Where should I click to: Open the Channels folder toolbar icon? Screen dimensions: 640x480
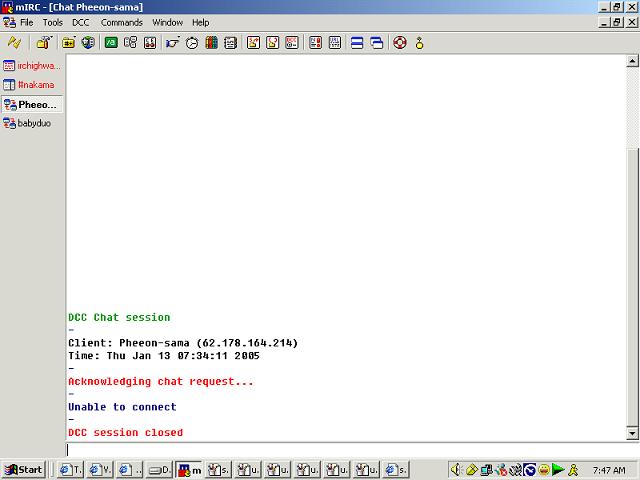(68, 42)
